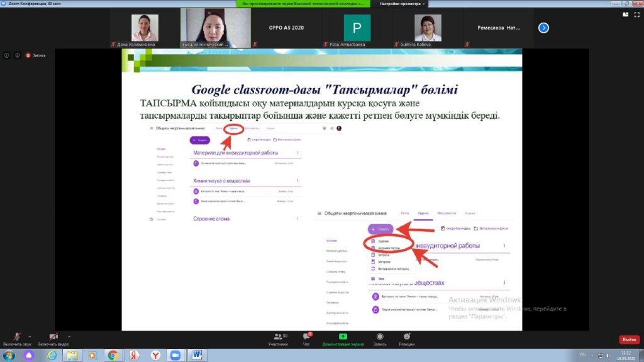Open Yandex red Я taskbar icon
The width and height of the screenshot is (644, 362).
pos(134,355)
